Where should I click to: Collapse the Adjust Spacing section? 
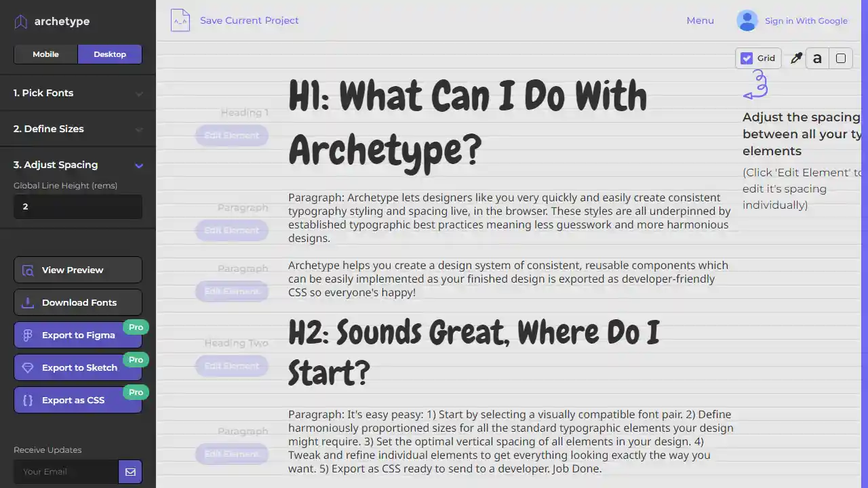coord(77,165)
